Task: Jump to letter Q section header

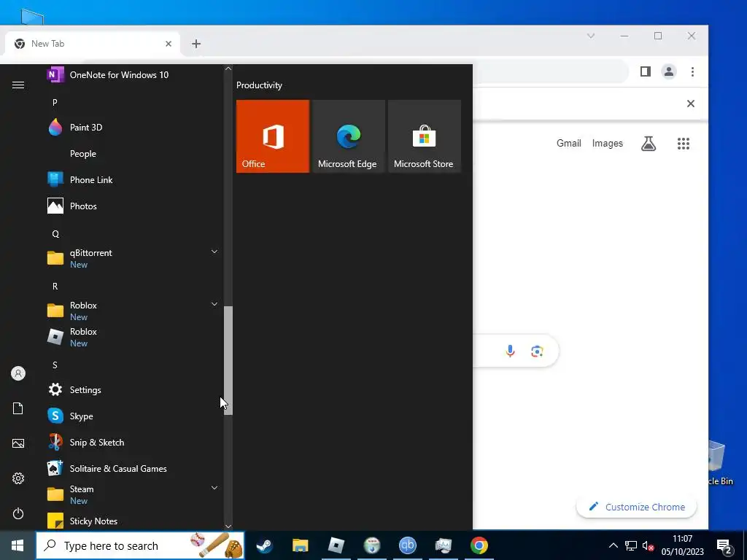Action: tap(55, 234)
